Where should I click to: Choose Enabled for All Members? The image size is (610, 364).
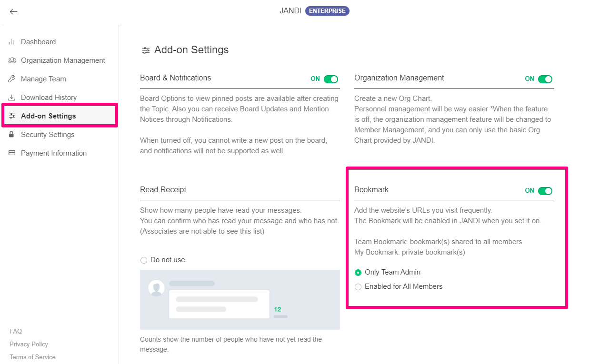click(358, 287)
